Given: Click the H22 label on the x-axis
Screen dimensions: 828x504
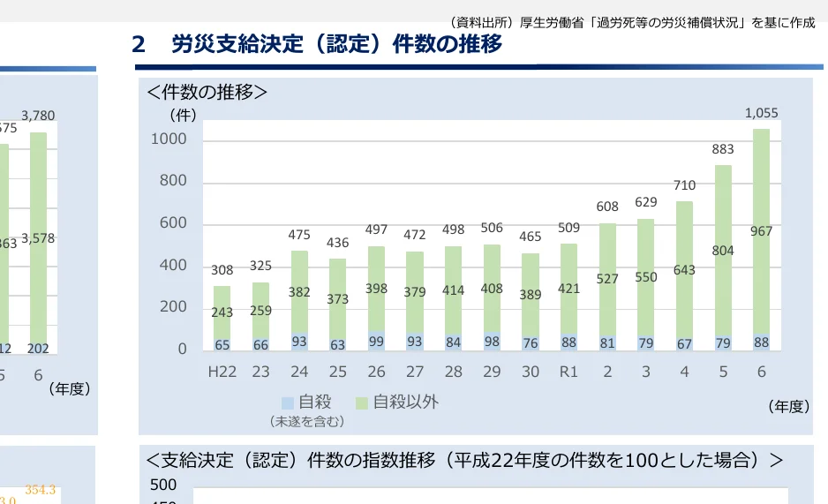Looking at the screenshot, I should coord(222,372).
